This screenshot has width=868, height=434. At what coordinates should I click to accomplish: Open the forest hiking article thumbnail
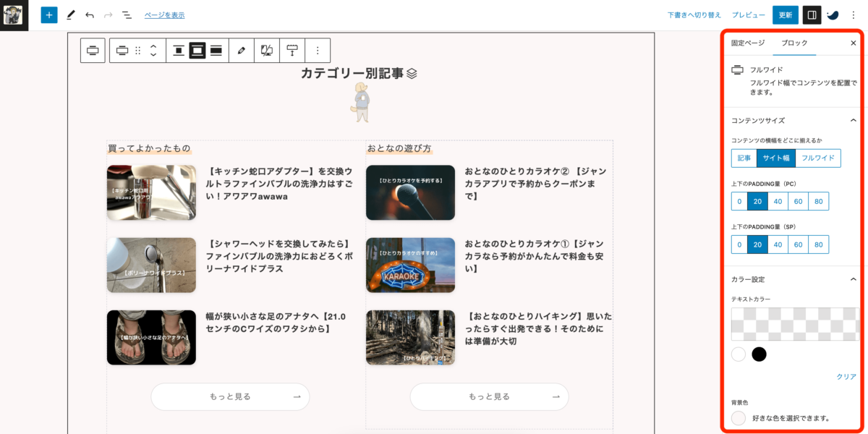(410, 337)
